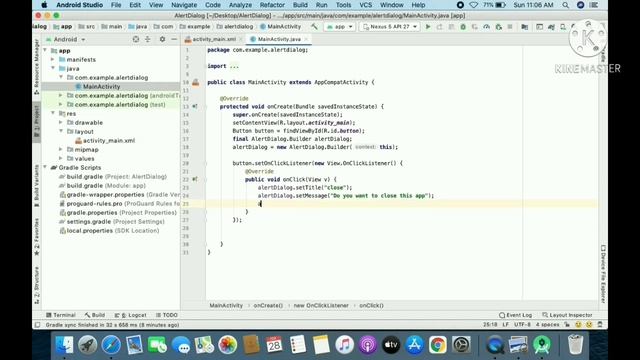
Task: Open the Project panel gear settings
Action: coord(162,39)
